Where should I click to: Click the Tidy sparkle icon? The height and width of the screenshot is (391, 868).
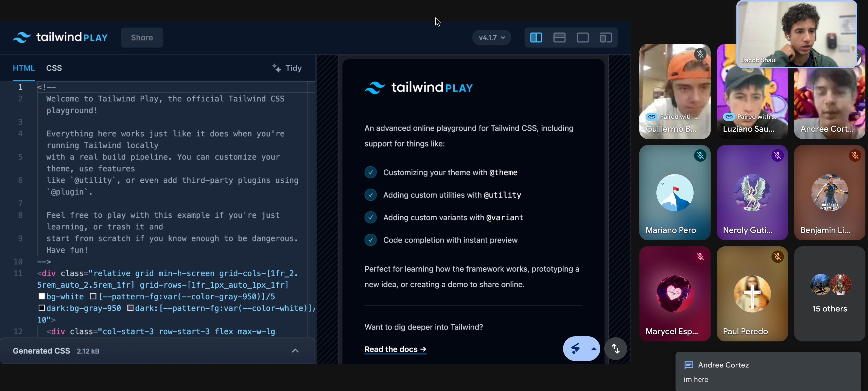pos(277,68)
